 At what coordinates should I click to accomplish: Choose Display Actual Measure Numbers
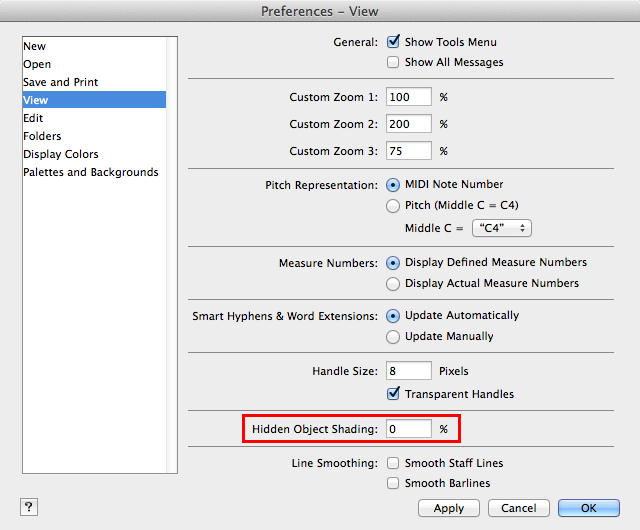pos(393,283)
